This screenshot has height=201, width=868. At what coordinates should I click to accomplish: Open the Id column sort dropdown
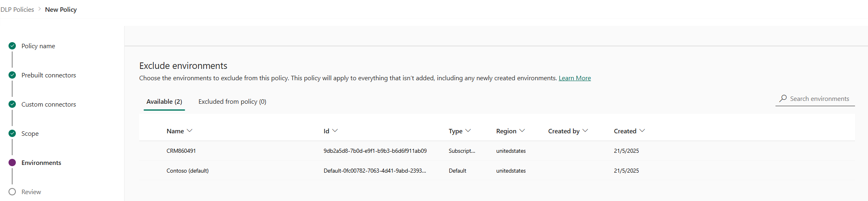(335, 130)
